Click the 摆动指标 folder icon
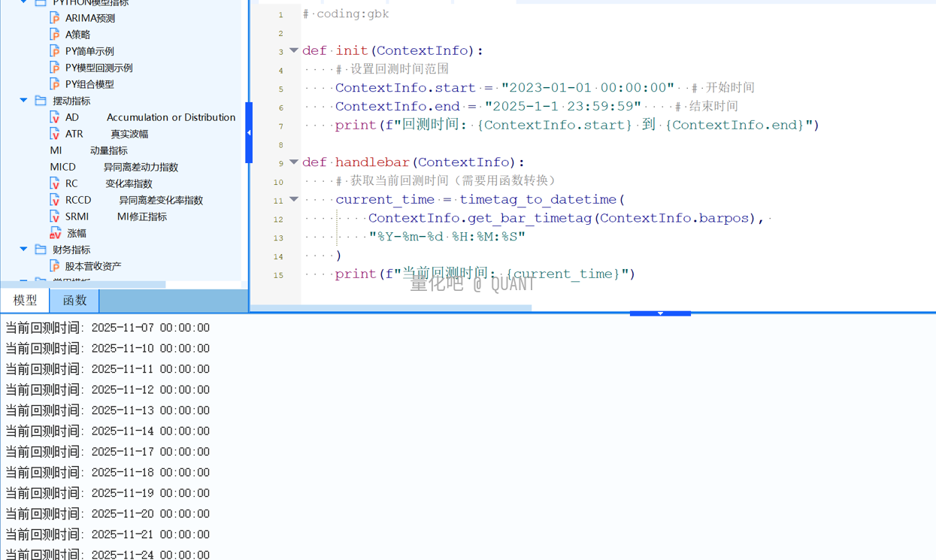Image resolution: width=936 pixels, height=560 pixels. tap(41, 100)
